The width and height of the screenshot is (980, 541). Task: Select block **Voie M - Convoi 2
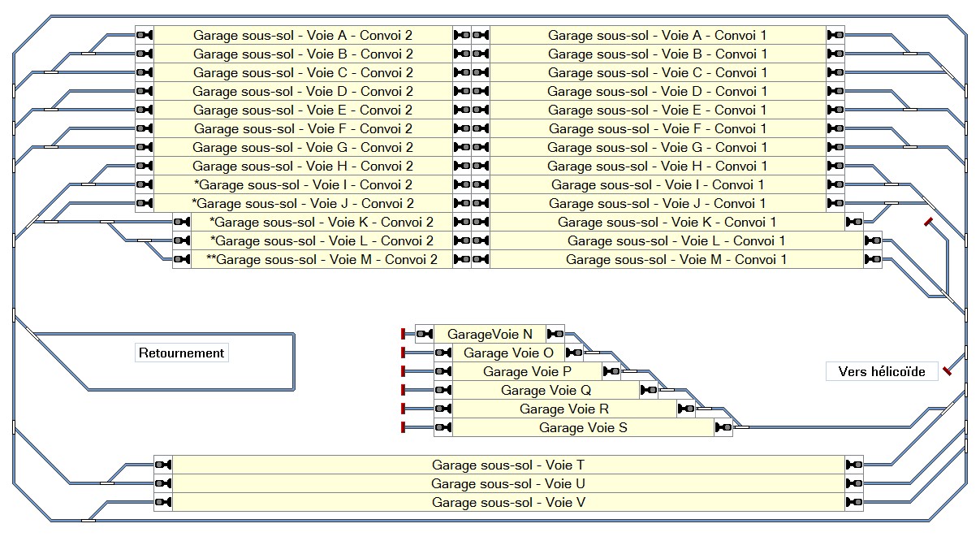[322, 259]
